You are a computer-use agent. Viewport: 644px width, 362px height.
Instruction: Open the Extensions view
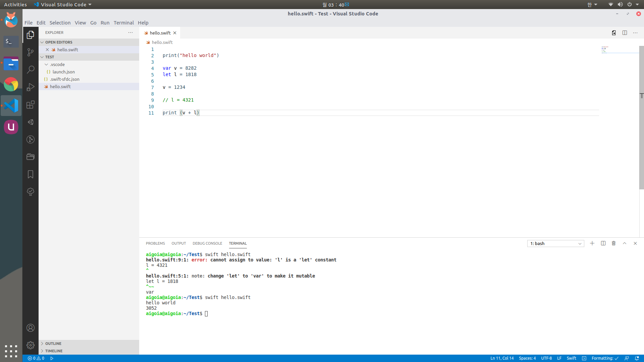click(31, 105)
